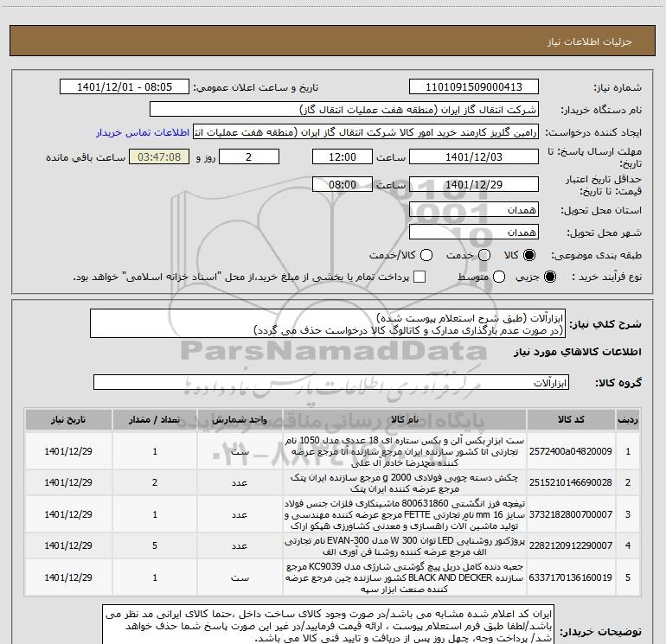The width and height of the screenshot is (666, 644).
Task: Click the buyer organization name field
Action: (x=344, y=110)
